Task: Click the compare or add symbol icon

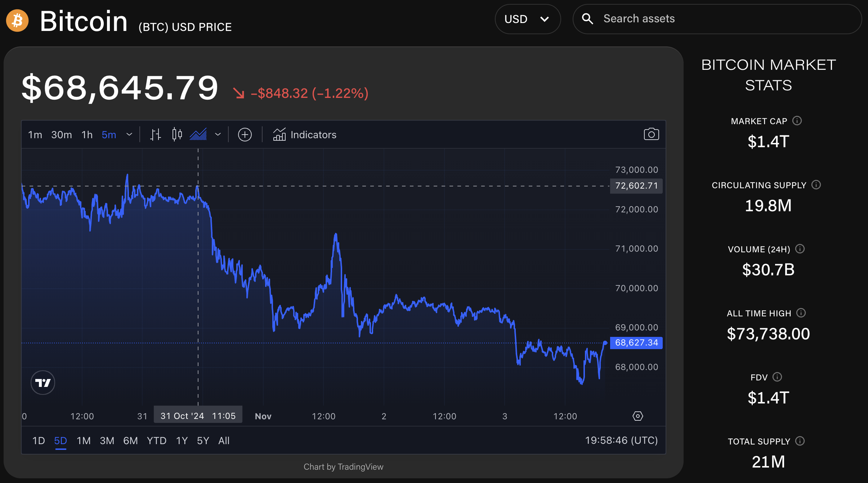Action: [245, 135]
